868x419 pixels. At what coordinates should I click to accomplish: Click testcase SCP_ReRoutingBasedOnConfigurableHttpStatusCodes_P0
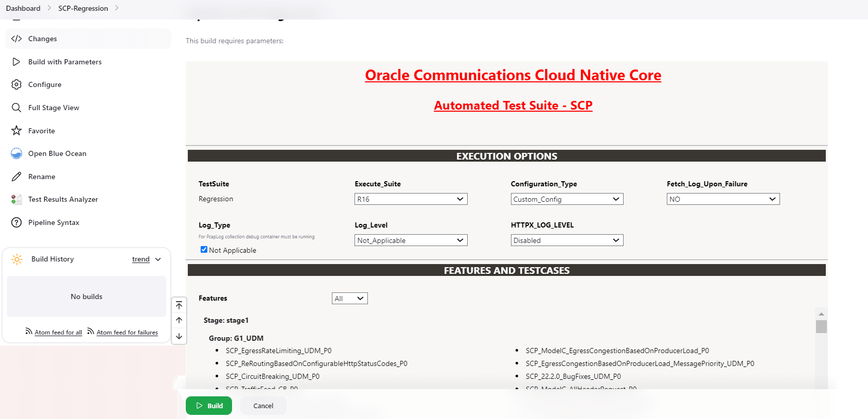pyautogui.click(x=316, y=363)
